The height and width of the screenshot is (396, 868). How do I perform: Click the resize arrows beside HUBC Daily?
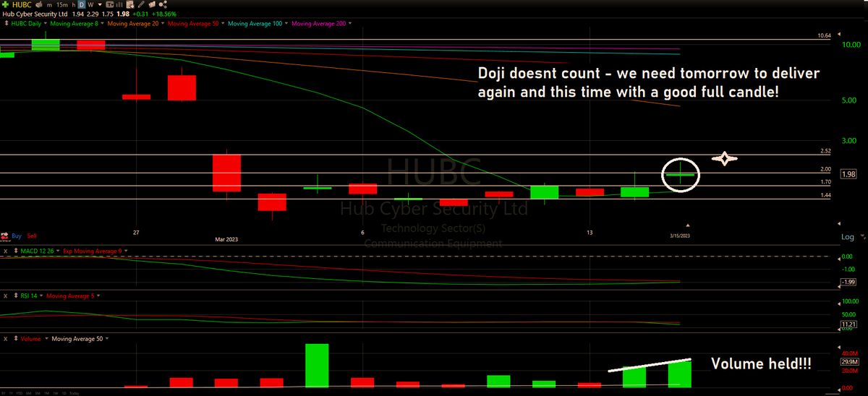click(7, 23)
